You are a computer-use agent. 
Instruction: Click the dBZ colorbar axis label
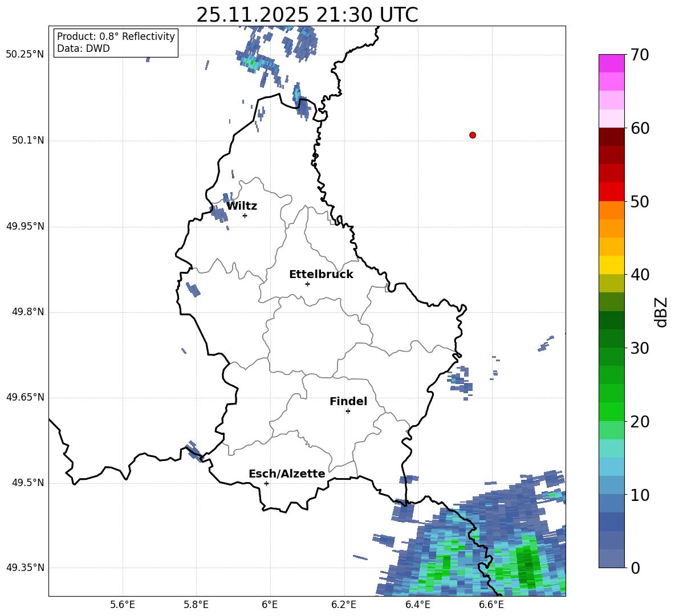tap(662, 312)
